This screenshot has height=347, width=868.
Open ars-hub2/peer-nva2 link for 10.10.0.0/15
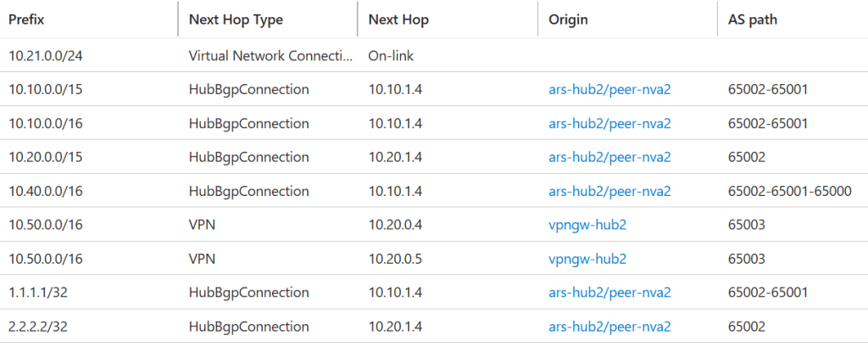(609, 89)
